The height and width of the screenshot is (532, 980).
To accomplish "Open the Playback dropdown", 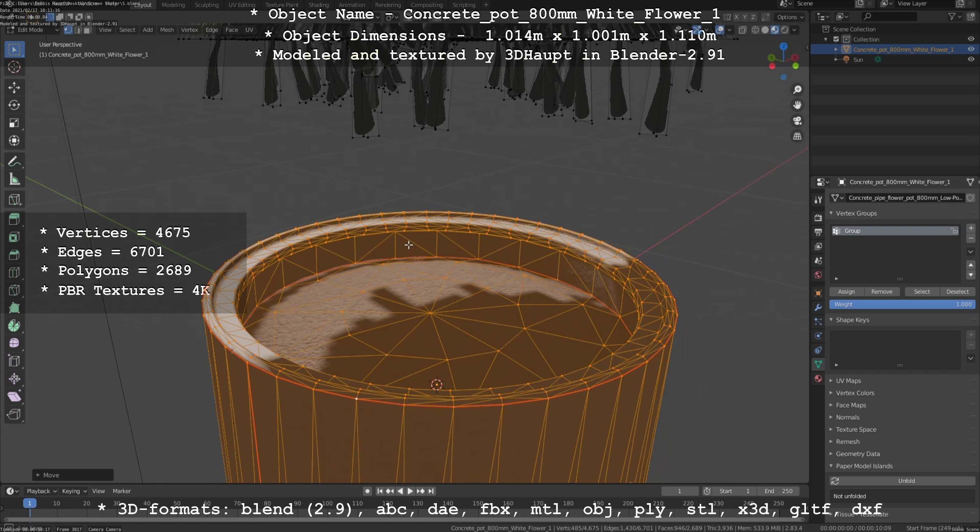I will [41, 491].
